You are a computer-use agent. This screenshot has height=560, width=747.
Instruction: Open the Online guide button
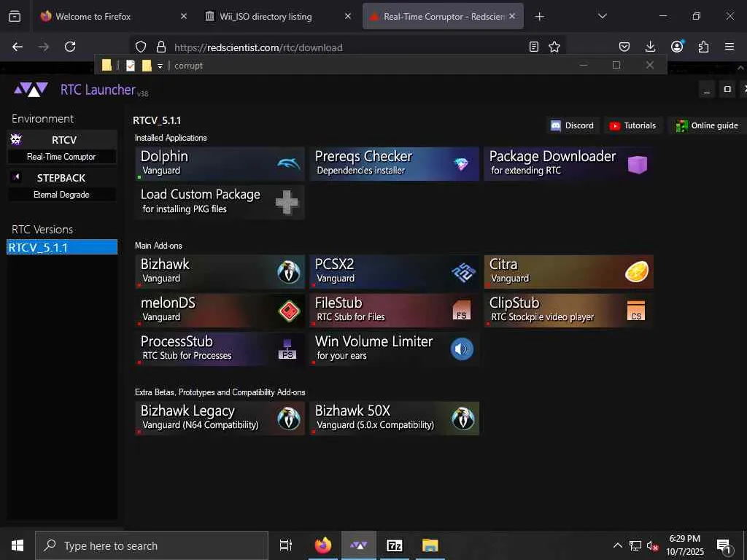click(707, 125)
